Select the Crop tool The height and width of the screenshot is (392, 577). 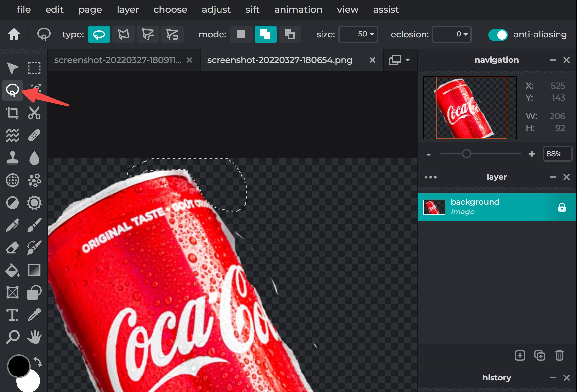[13, 113]
